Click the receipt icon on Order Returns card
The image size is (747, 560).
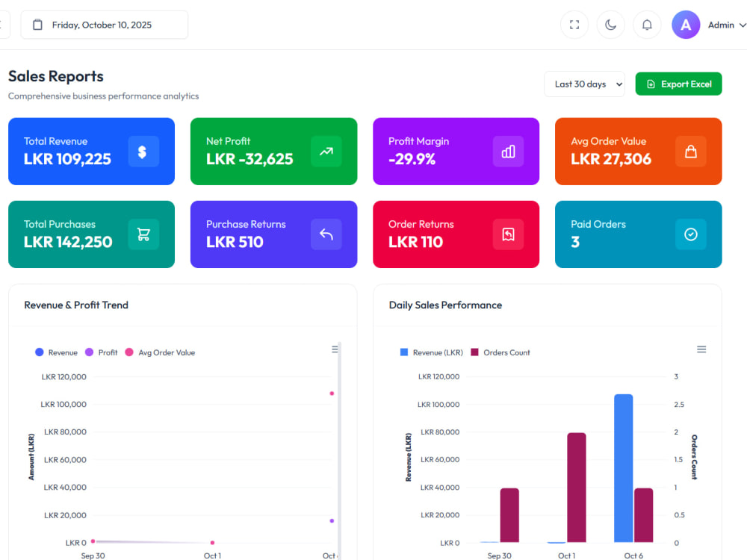coord(508,234)
